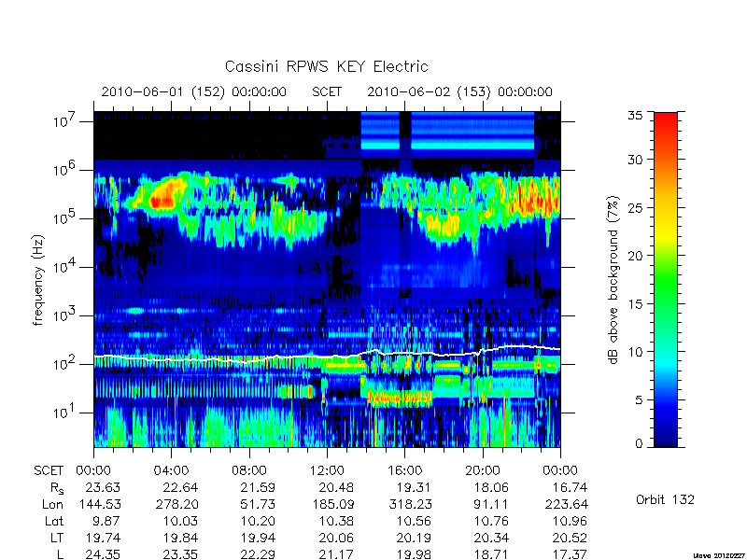Screen dimensions: 747x560
Task: Click the 10^3 frequency axis label
Action: 65,315
